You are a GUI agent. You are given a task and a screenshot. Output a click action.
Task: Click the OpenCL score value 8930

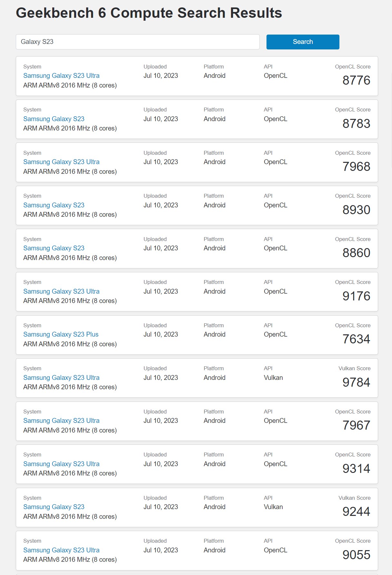pos(356,210)
